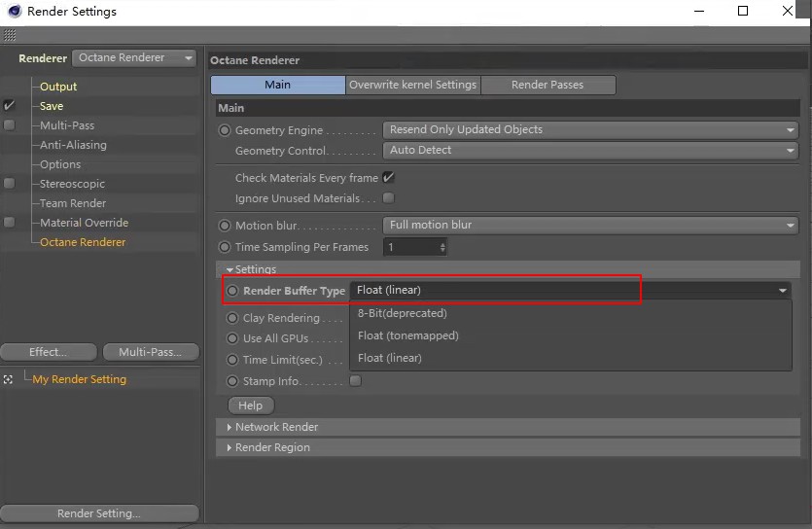Select Team Render in the settings tree
This screenshot has height=529, width=812.
[73, 203]
